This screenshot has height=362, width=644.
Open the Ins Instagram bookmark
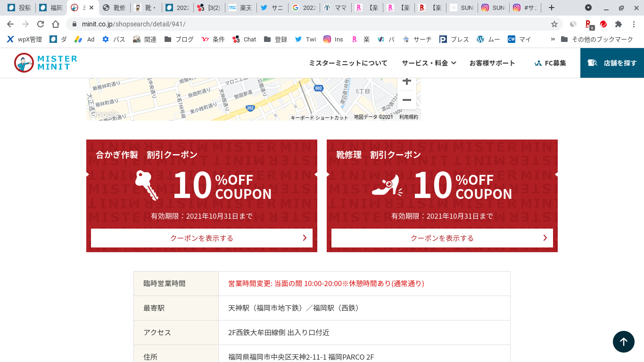[x=333, y=40]
